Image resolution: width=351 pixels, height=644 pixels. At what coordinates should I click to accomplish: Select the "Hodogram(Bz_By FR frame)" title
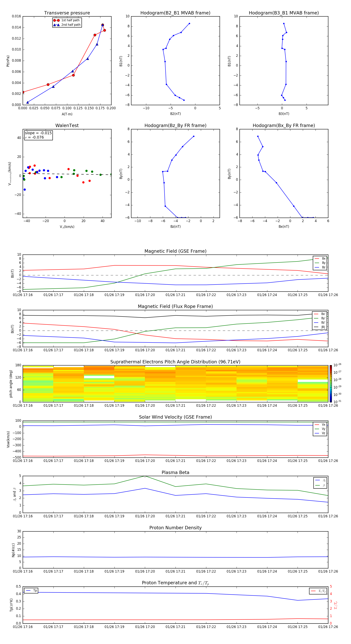[175, 125]
